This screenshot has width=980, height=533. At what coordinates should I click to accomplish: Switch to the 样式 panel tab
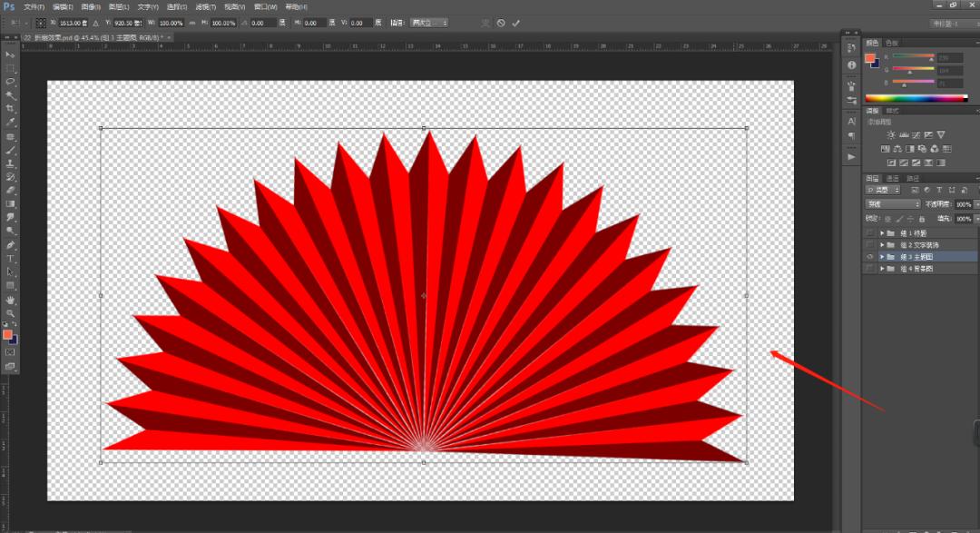tap(893, 111)
